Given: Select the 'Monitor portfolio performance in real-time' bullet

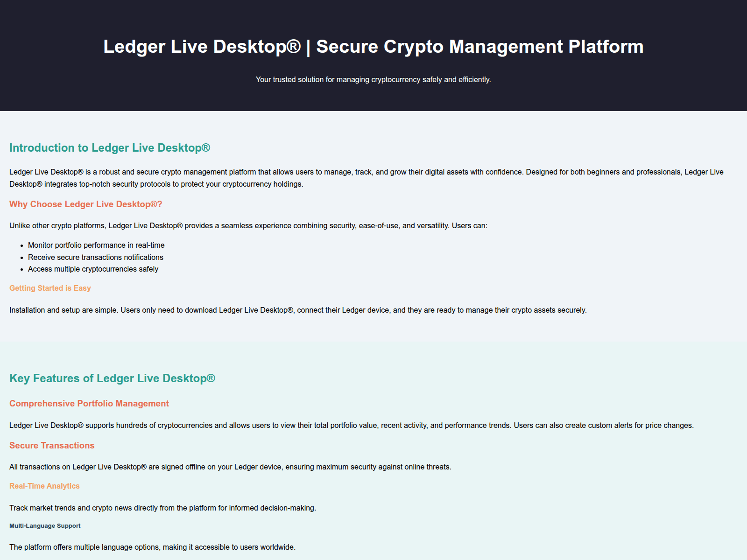Looking at the screenshot, I should click(96, 245).
